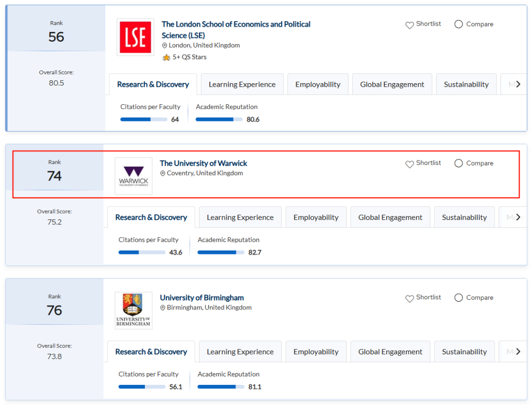Open LSE Sustainability tab
Viewport: 532px width, 406px height.
pyautogui.click(x=466, y=84)
